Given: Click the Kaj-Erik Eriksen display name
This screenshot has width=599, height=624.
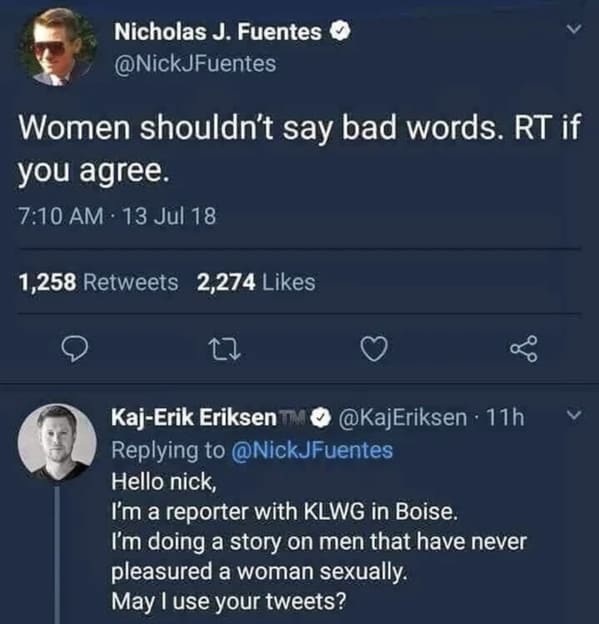Looking at the screenshot, I should click(x=194, y=417).
